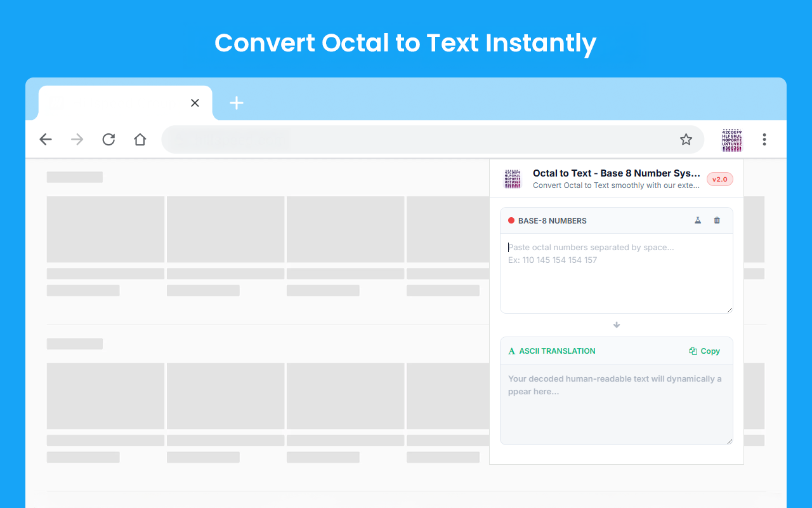Click inside the octal numbers input area

(x=615, y=273)
